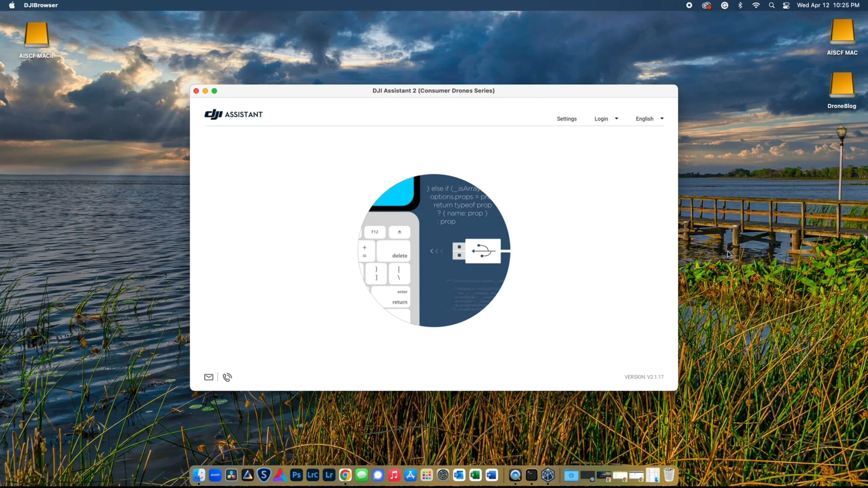The height and width of the screenshot is (488, 868).
Task: Launch Outlook from the dock
Action: pyautogui.click(x=459, y=475)
